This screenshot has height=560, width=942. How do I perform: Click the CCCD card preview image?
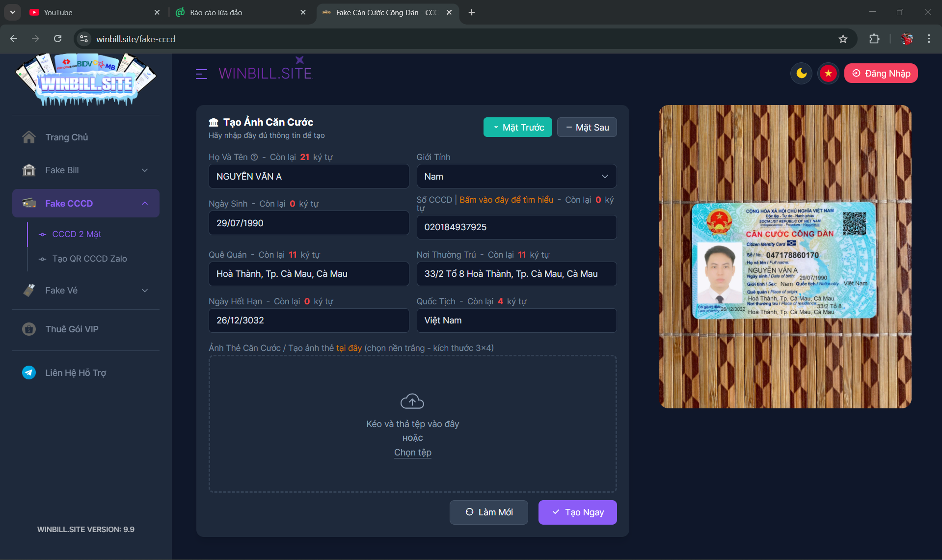tap(785, 256)
